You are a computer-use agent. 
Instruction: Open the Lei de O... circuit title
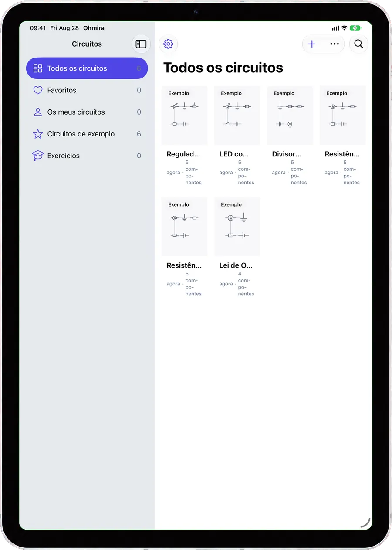pos(236,265)
